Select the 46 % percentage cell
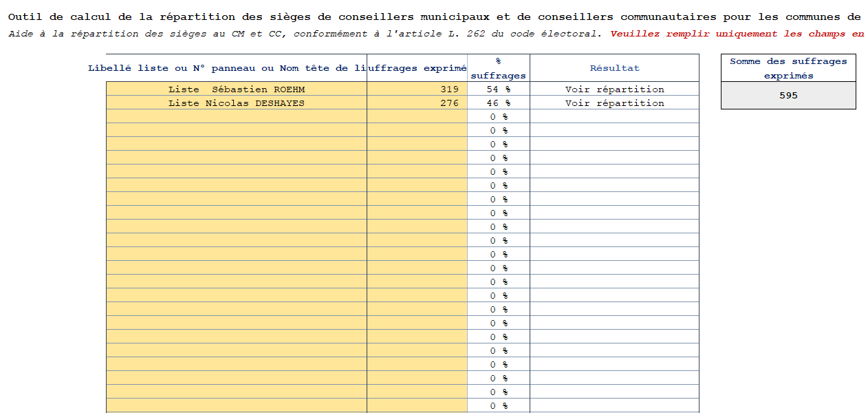Image resolution: width=868 pixels, height=413 pixels. (x=499, y=103)
